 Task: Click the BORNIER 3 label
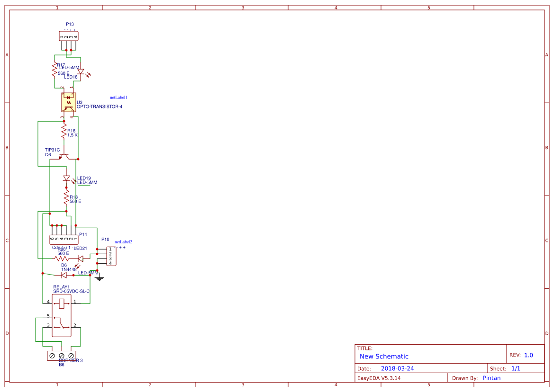point(71,361)
